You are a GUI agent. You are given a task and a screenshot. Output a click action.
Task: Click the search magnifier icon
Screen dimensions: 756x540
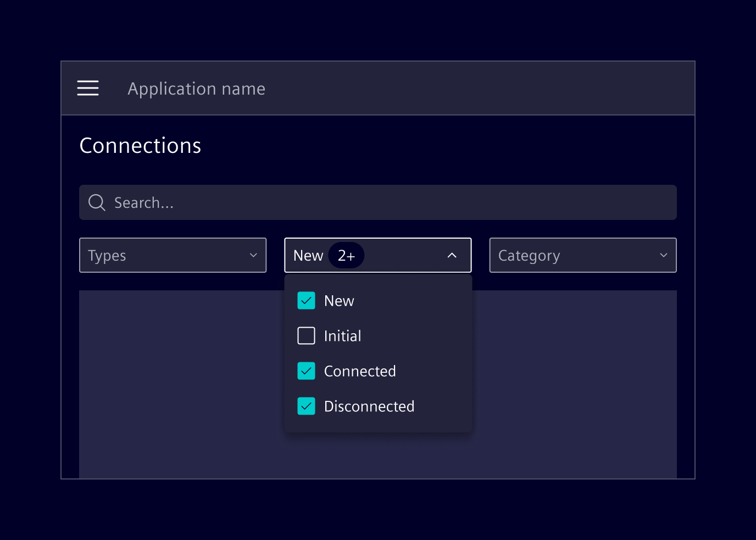point(96,202)
